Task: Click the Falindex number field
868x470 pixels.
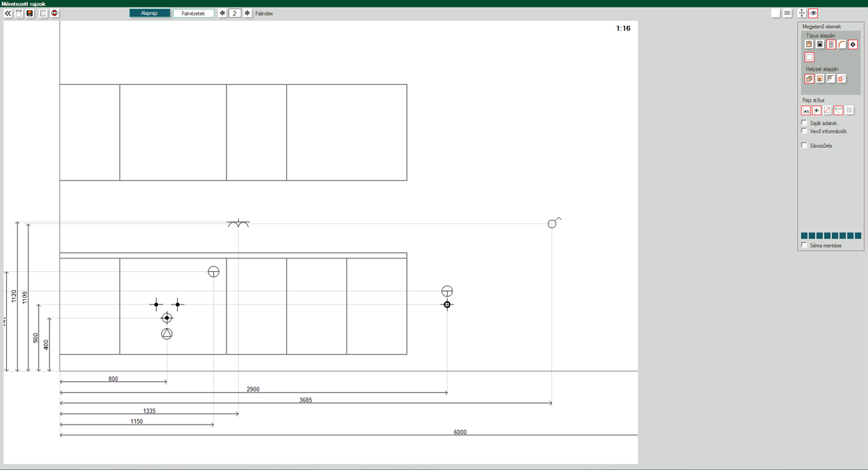Action: point(235,13)
